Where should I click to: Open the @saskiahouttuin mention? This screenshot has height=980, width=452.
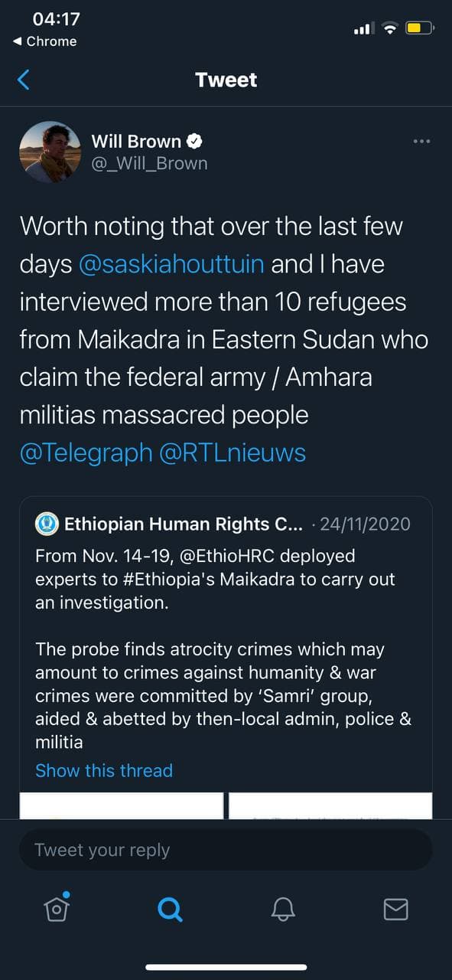pos(171,264)
